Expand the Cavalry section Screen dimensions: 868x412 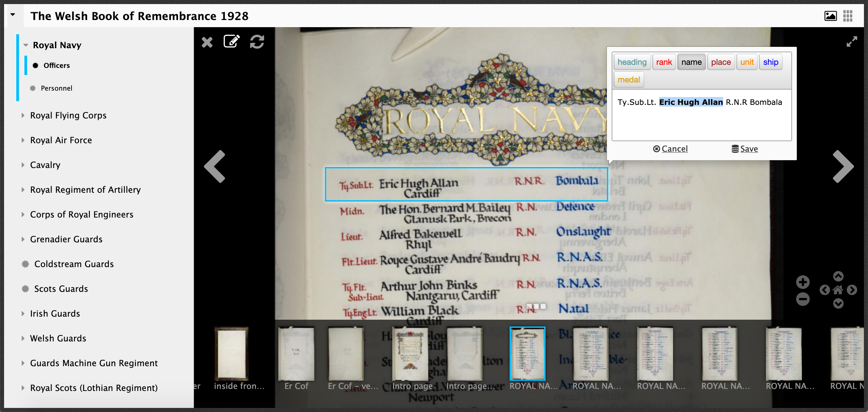pos(23,165)
